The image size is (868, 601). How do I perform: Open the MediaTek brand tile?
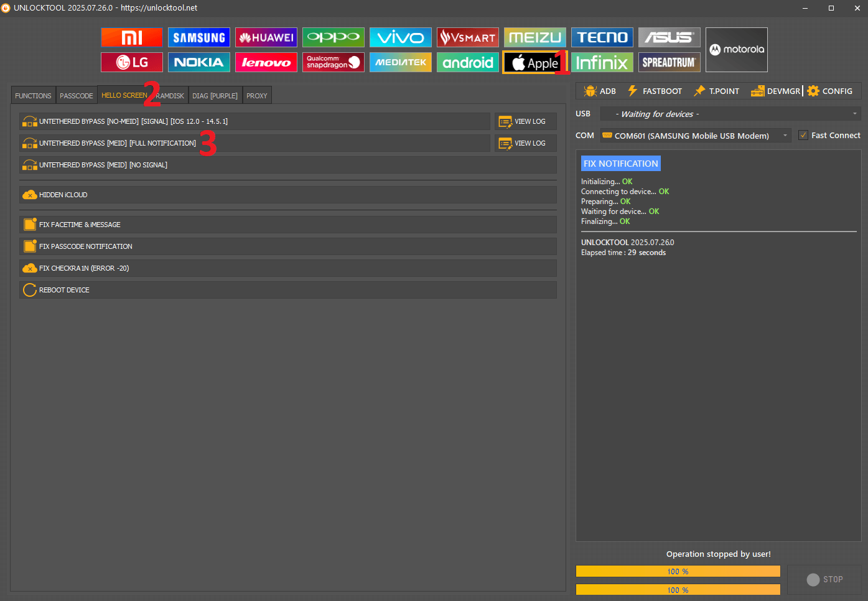pos(400,62)
